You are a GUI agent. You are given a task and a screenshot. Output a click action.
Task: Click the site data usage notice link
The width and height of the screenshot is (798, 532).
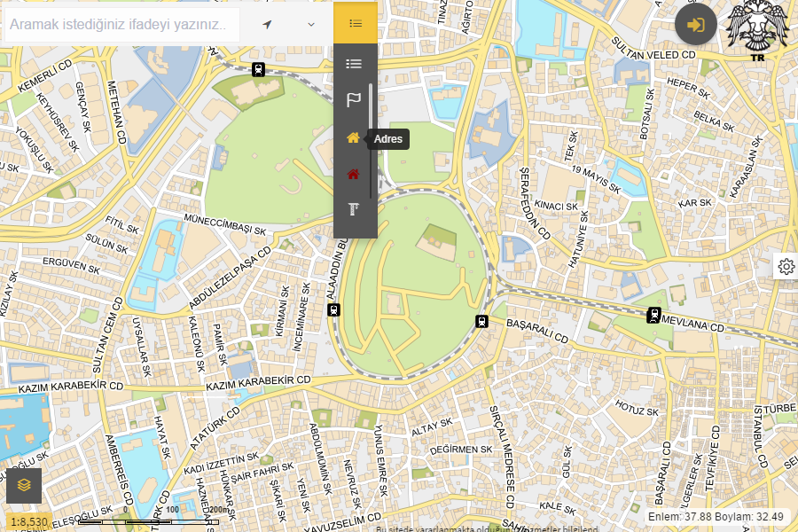point(486,528)
